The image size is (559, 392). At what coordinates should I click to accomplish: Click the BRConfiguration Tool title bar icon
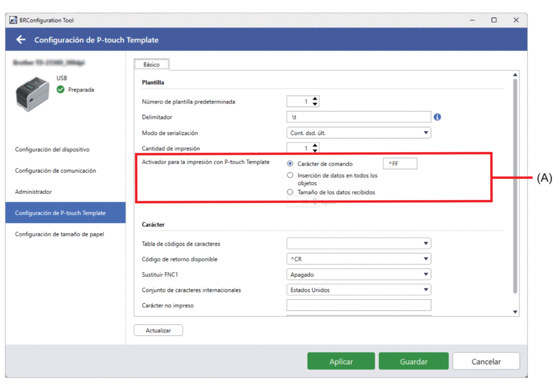coord(13,20)
